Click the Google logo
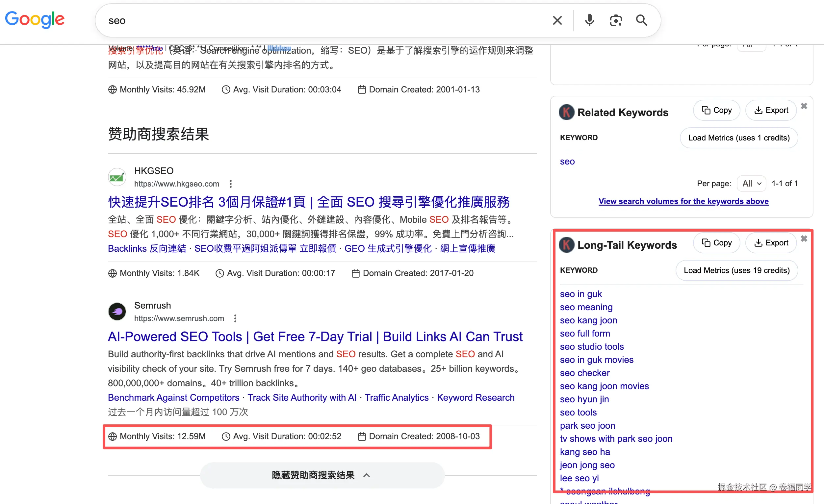This screenshot has height=504, width=824. [35, 19]
